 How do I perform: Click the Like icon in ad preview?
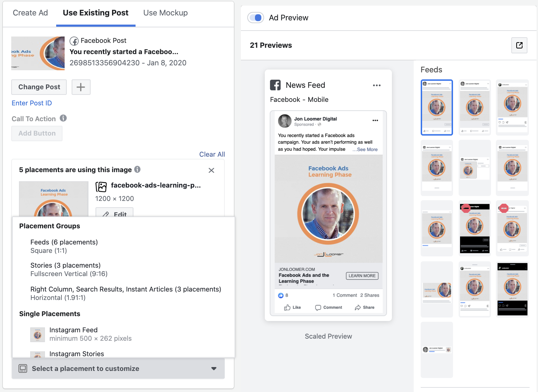(287, 307)
